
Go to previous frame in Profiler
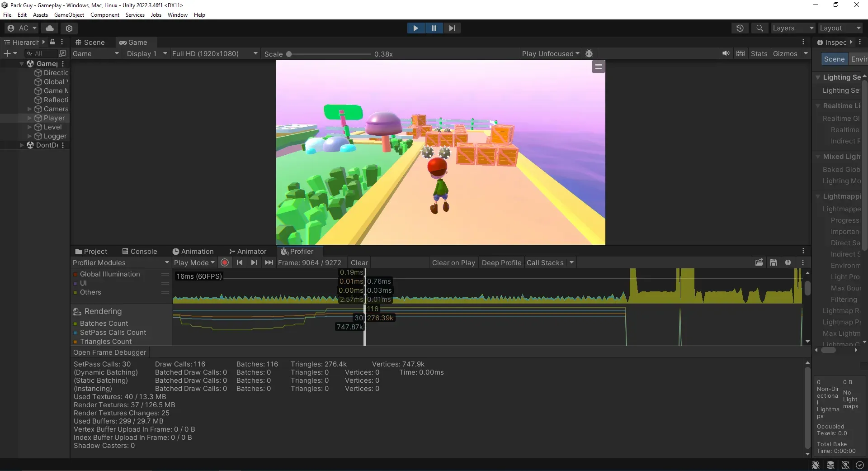(x=240, y=262)
